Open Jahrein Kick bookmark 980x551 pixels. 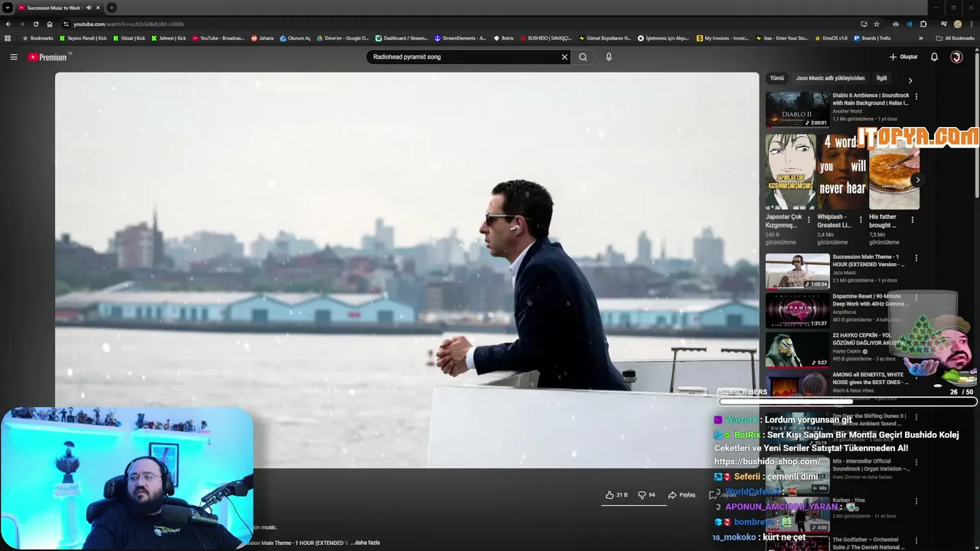(168, 37)
